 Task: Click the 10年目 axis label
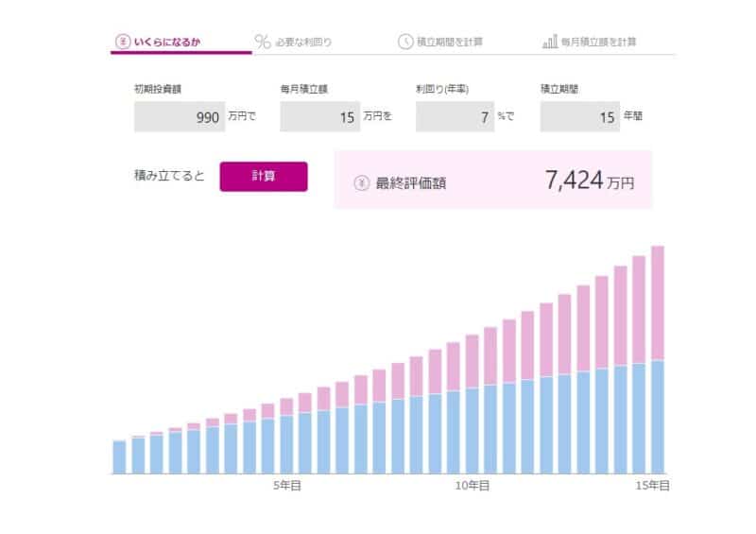472,485
